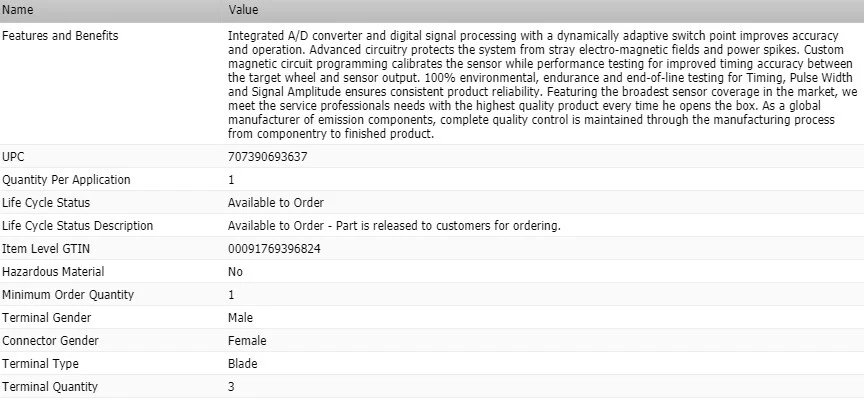Click the Connector Gender label
Viewport: 864px width, 408px height.
coord(51,341)
